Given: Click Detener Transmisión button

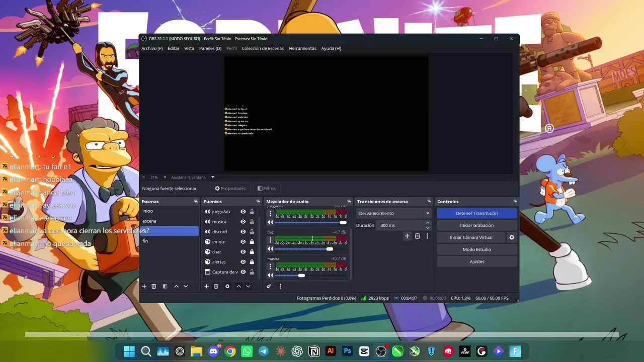Looking at the screenshot, I should coord(477,213).
